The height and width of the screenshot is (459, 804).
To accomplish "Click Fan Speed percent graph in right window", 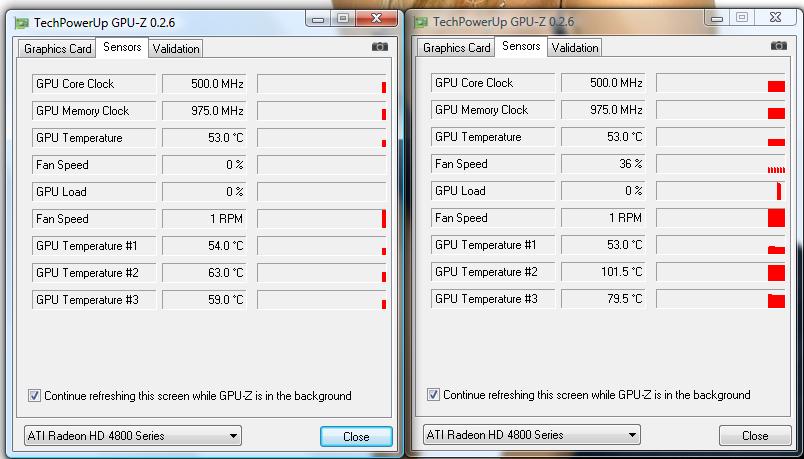I will [721, 164].
